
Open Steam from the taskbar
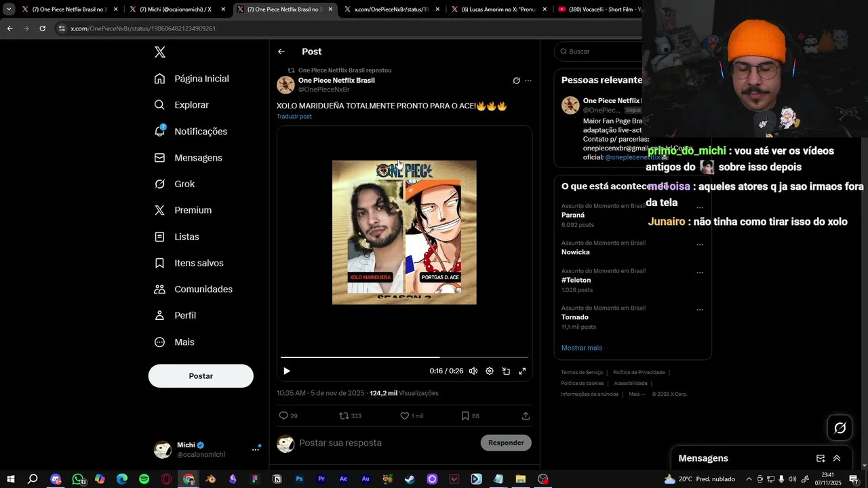[410, 479]
